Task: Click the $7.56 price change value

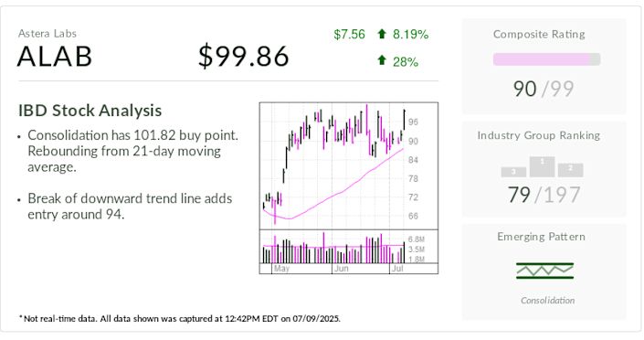Action: tap(349, 34)
